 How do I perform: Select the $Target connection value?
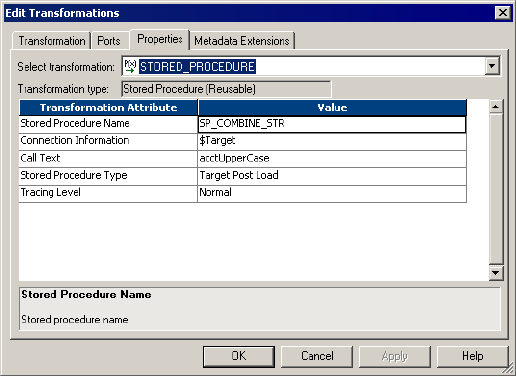tap(332, 141)
